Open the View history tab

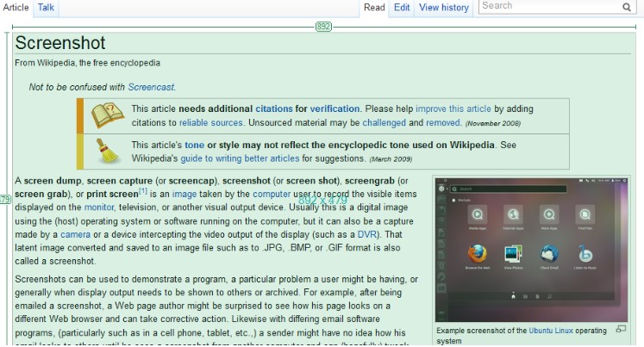click(444, 8)
